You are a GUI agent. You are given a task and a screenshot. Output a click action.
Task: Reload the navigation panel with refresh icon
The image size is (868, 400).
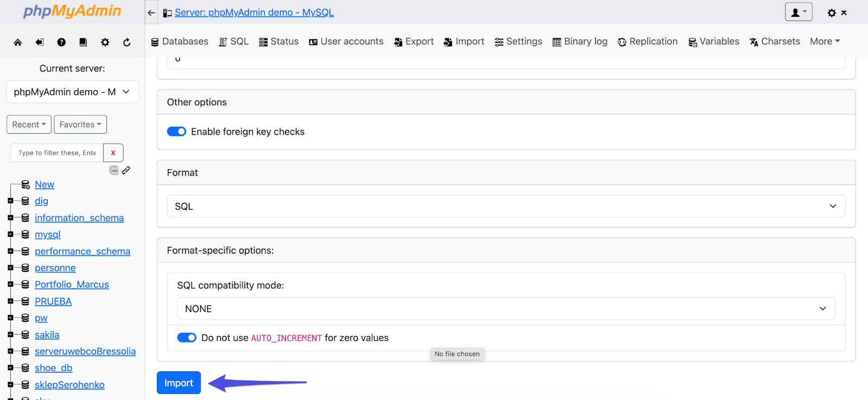pos(127,42)
